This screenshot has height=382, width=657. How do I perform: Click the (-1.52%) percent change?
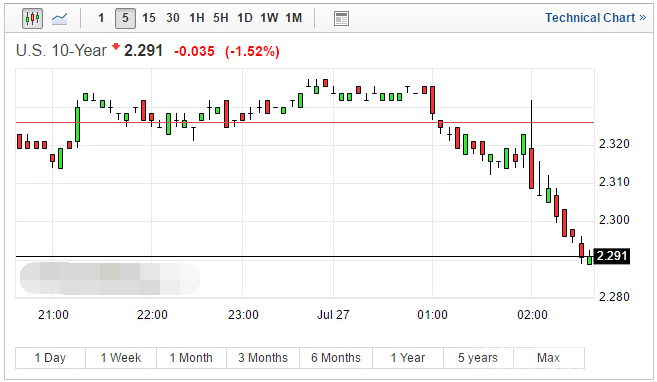coord(252,52)
